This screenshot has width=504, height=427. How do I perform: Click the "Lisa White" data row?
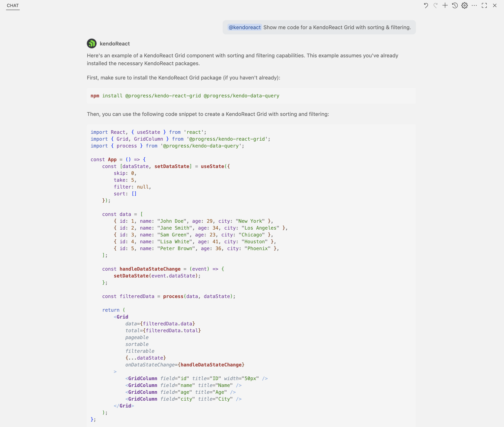[x=195, y=242]
